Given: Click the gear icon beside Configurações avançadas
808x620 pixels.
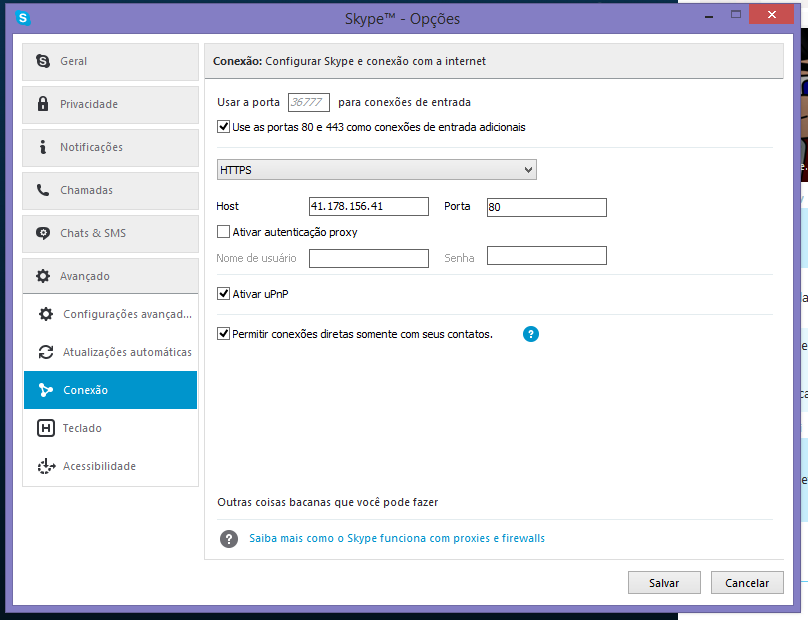Looking at the screenshot, I should point(46,314).
